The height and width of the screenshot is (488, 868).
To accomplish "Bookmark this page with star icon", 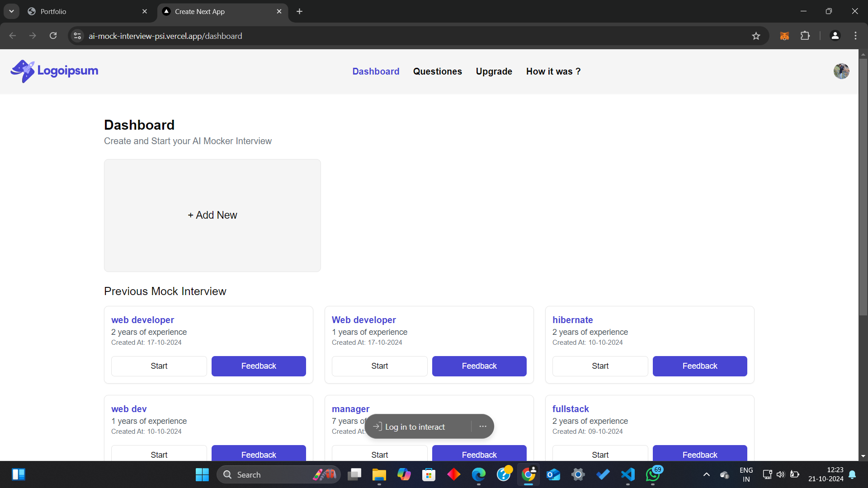I will 756,36.
